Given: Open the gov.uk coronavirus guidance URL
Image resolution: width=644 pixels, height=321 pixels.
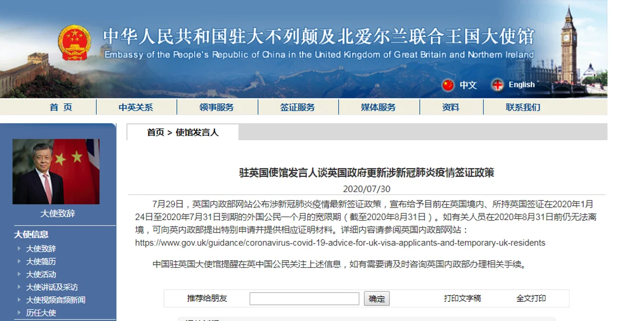Looking at the screenshot, I should (340, 243).
